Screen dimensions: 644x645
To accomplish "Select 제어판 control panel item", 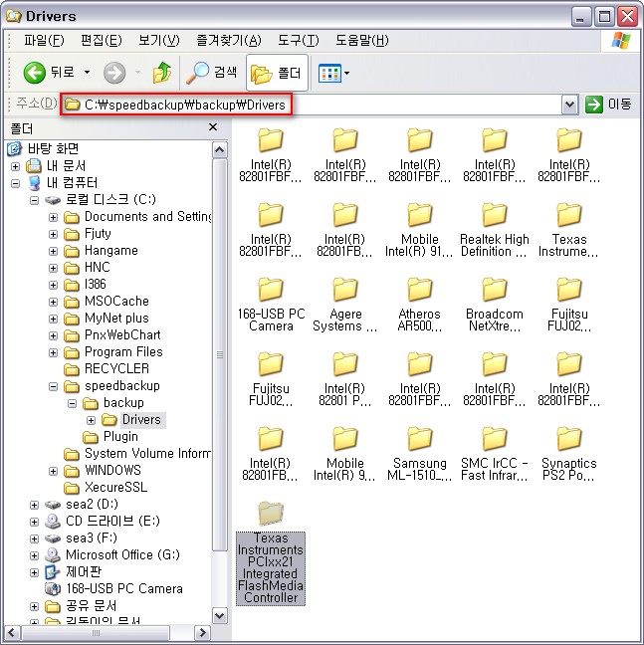I will pyautogui.click(x=84, y=571).
